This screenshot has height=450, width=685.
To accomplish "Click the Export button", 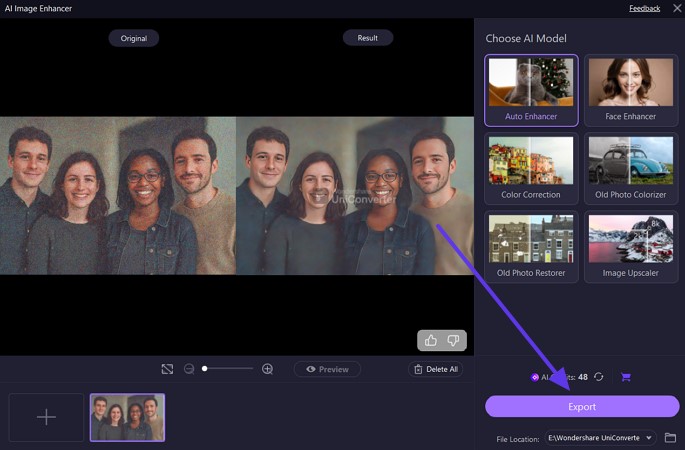I will click(582, 407).
